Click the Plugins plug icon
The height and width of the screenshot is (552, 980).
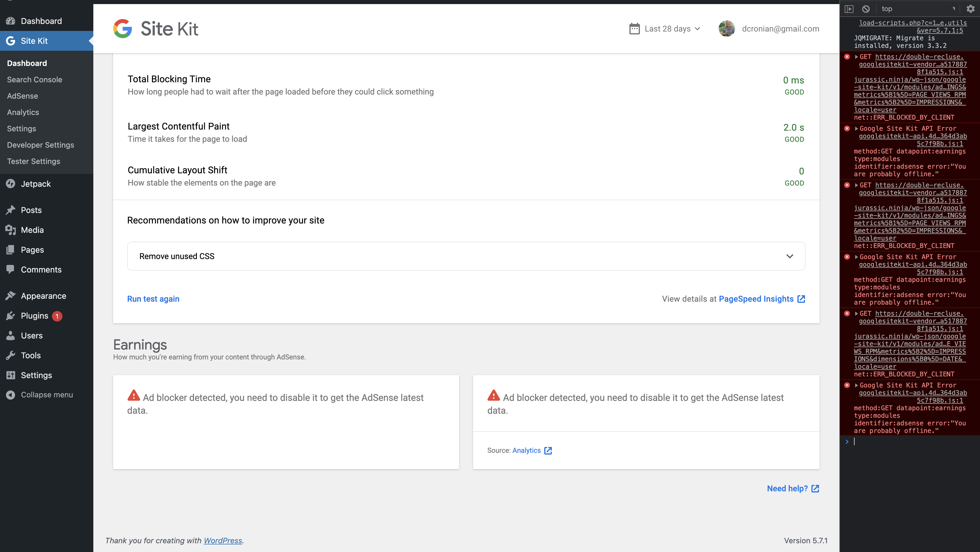tap(11, 316)
